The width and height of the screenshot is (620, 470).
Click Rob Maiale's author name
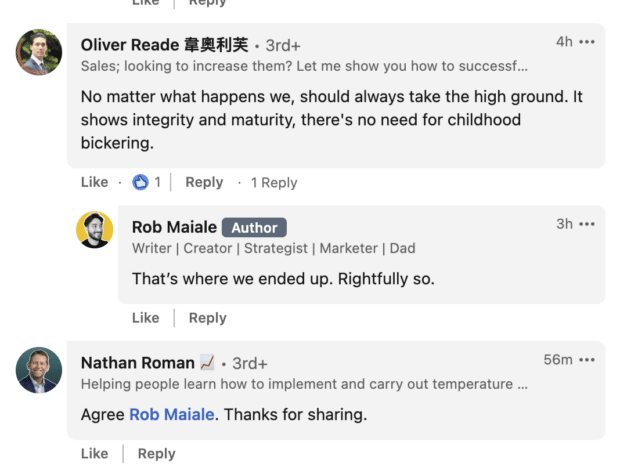pyautogui.click(x=174, y=227)
